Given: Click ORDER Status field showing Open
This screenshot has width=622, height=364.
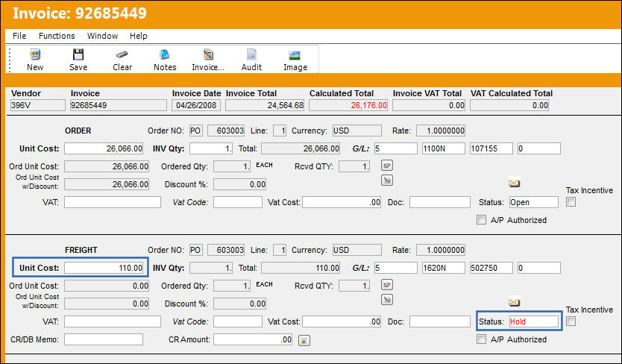Looking at the screenshot, I should [534, 202].
